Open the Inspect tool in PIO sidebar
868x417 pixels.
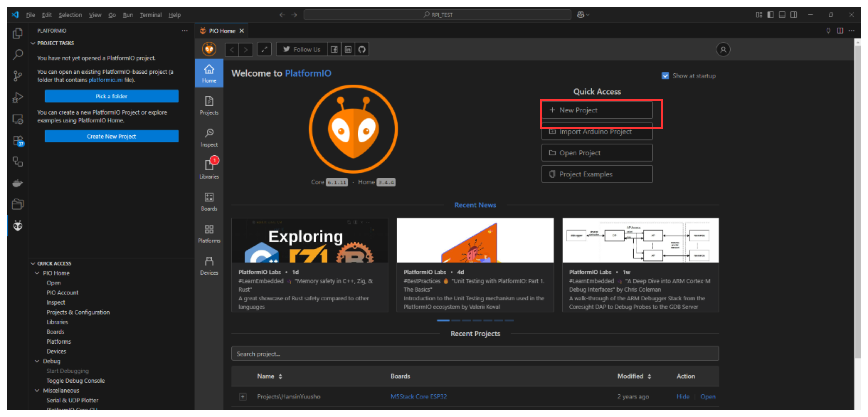[209, 137]
